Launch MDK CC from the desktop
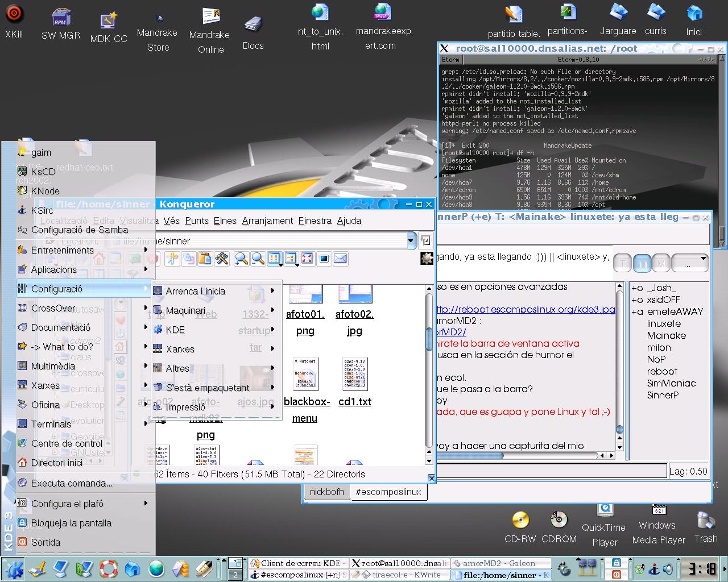This screenshot has width=728, height=582. (x=109, y=27)
